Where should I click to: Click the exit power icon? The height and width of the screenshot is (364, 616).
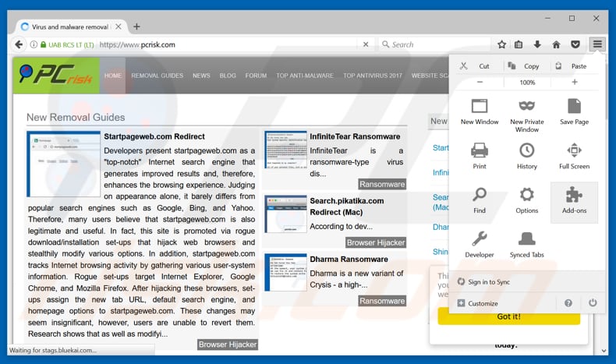[593, 302]
